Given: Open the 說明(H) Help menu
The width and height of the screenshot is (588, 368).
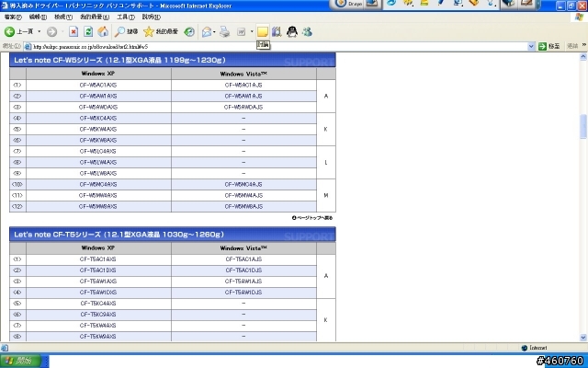Looking at the screenshot, I should point(151,17).
